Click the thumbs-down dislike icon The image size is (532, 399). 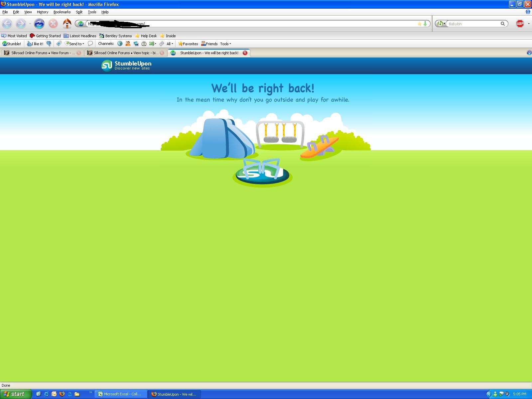pyautogui.click(x=49, y=44)
